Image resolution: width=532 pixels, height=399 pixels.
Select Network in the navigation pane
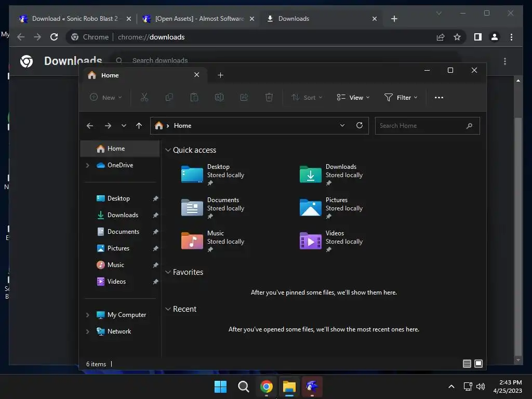(x=119, y=331)
